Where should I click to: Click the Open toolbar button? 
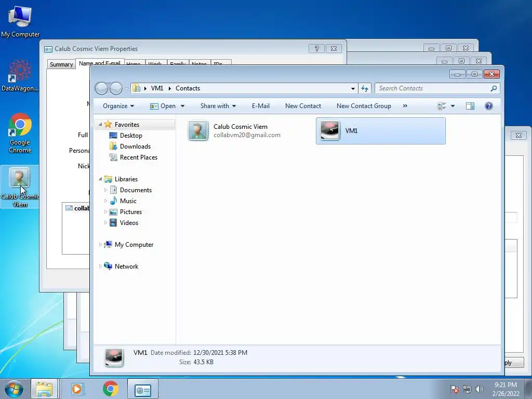[x=163, y=106]
